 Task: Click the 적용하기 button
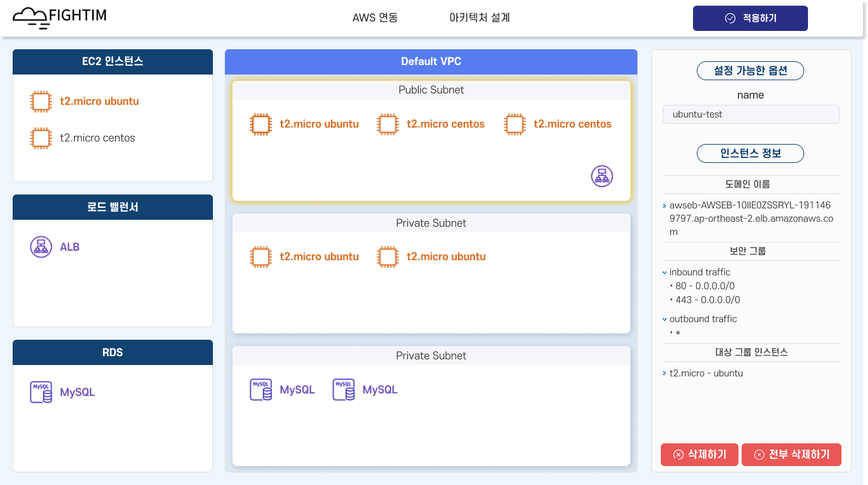(750, 18)
